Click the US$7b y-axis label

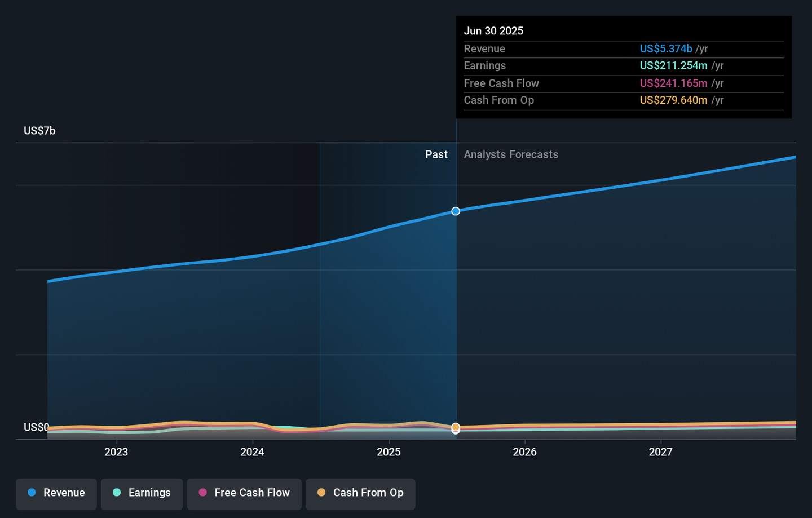tap(39, 131)
